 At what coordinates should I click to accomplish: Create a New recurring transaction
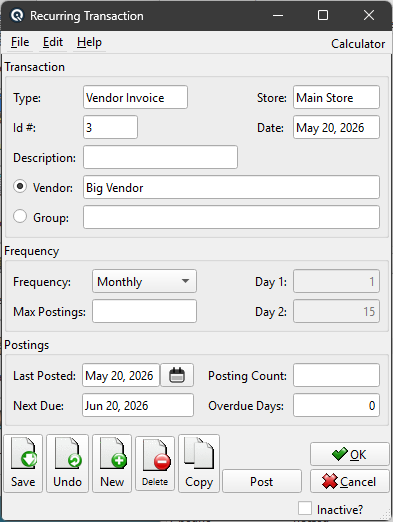[112, 463]
